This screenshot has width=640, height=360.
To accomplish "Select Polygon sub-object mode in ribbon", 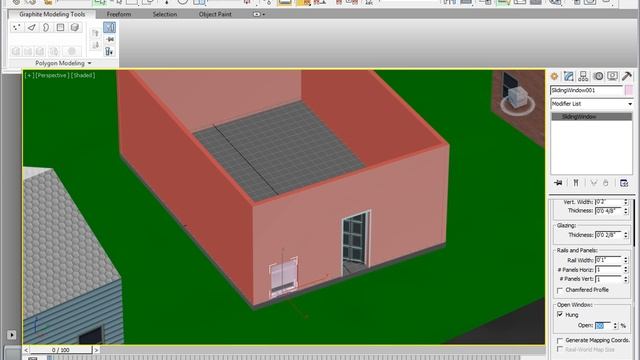I will point(60,27).
